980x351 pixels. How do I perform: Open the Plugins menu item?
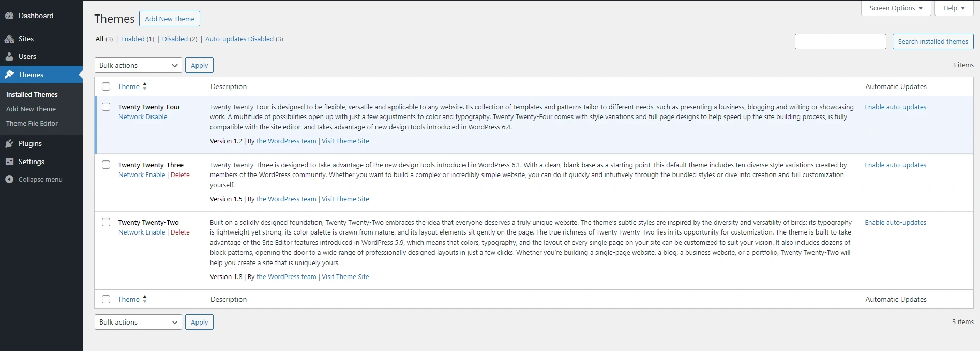pyautogui.click(x=30, y=143)
